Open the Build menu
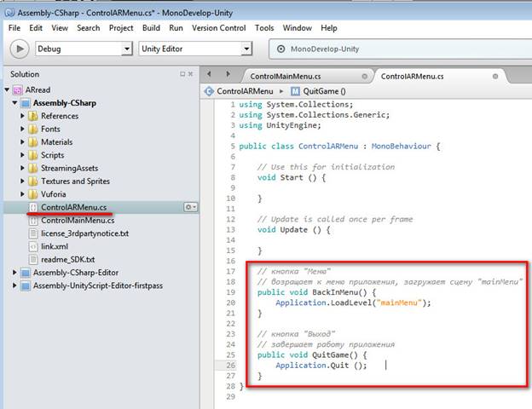The image size is (532, 409). pyautogui.click(x=151, y=28)
